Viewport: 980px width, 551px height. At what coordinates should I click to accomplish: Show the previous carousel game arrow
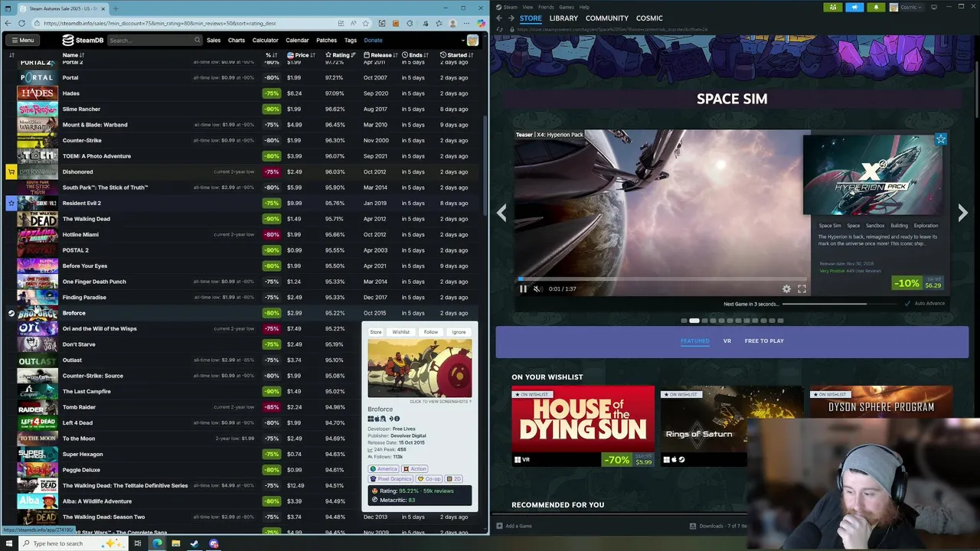[501, 214]
